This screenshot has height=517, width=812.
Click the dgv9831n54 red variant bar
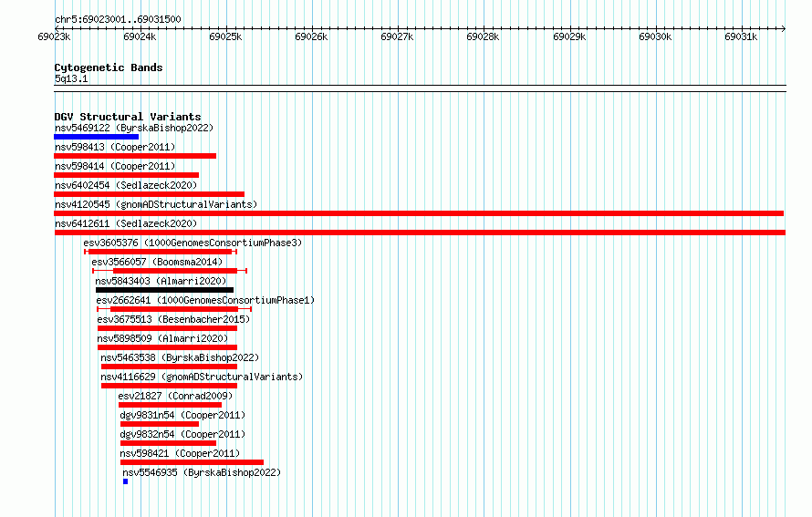160,424
